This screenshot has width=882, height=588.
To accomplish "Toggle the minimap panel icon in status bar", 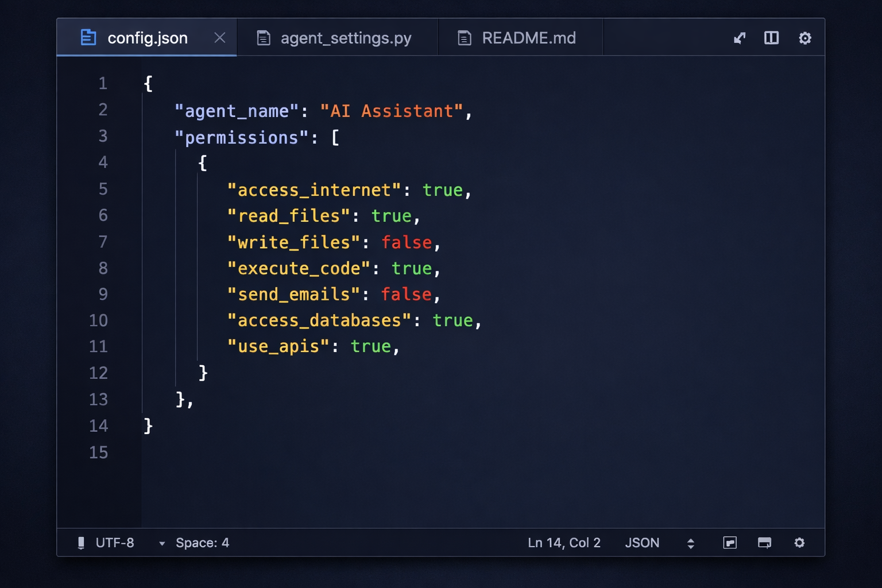I will click(x=730, y=543).
